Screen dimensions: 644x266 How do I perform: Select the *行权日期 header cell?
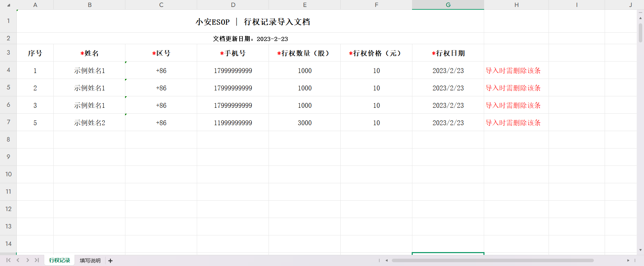448,53
